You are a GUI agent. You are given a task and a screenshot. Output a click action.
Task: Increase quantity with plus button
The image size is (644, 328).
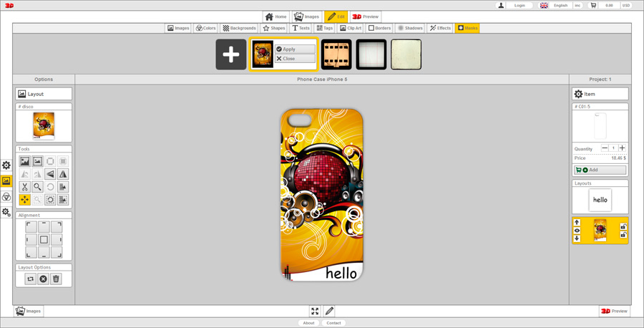point(623,148)
